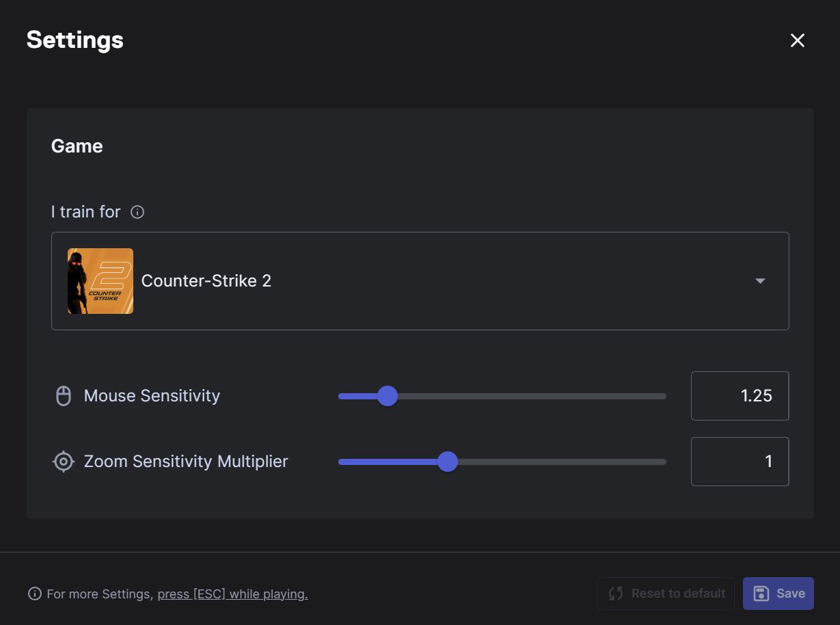Click the Mouse Sensitivity slider handle
Viewport: 840px width, 625px height.
pos(388,396)
